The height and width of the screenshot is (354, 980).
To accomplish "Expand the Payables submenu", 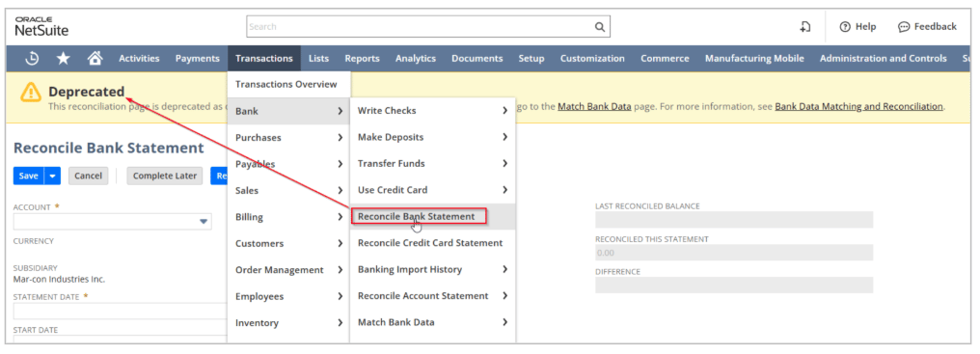I will click(288, 164).
